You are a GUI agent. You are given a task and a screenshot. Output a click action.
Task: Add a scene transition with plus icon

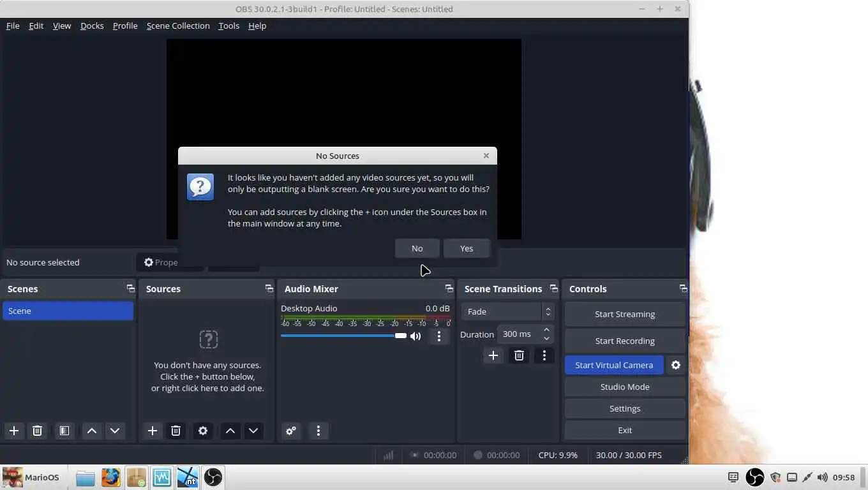coord(493,355)
